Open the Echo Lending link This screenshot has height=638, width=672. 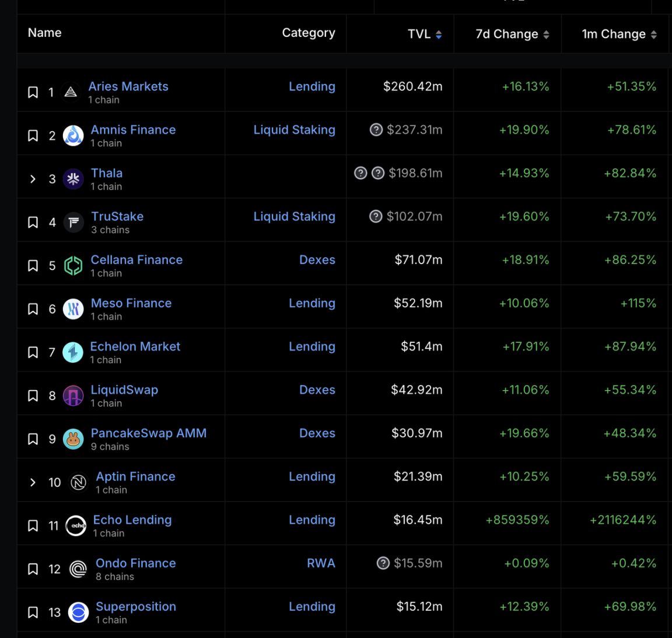132,519
